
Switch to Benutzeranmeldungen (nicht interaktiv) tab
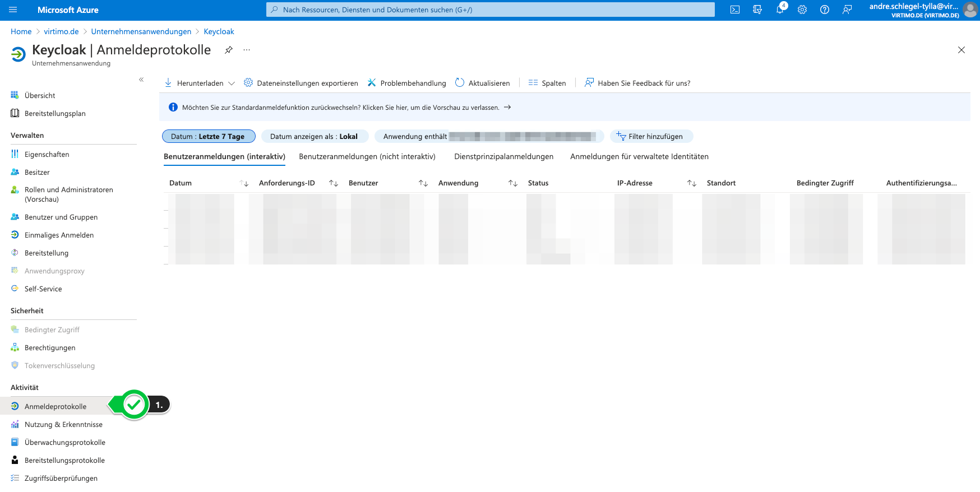(367, 156)
